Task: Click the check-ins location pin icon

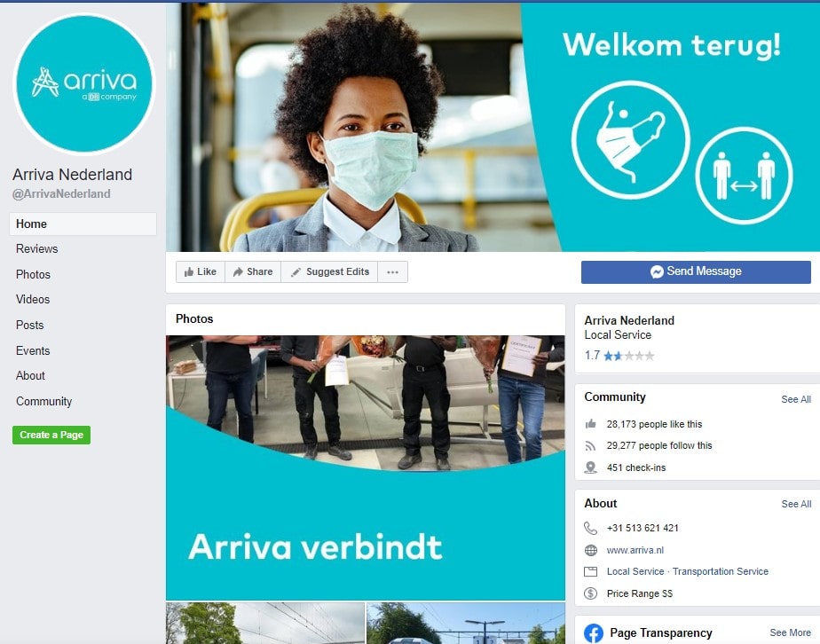Action: [x=590, y=467]
